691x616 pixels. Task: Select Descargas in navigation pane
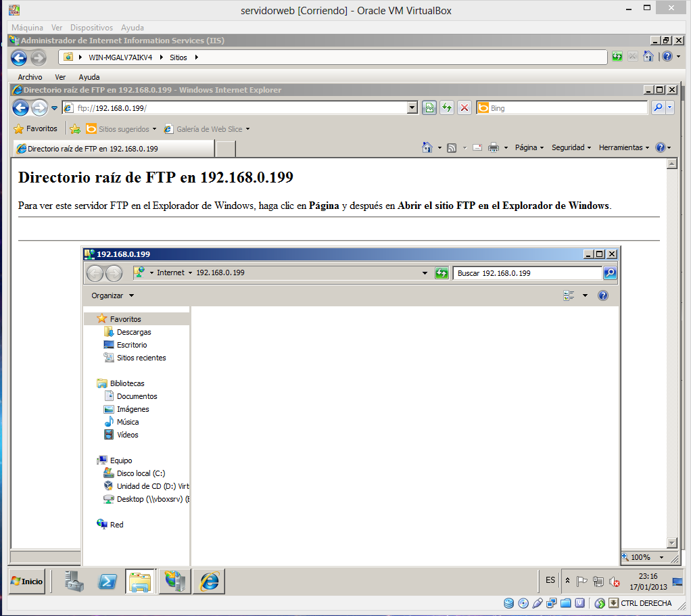tap(134, 332)
